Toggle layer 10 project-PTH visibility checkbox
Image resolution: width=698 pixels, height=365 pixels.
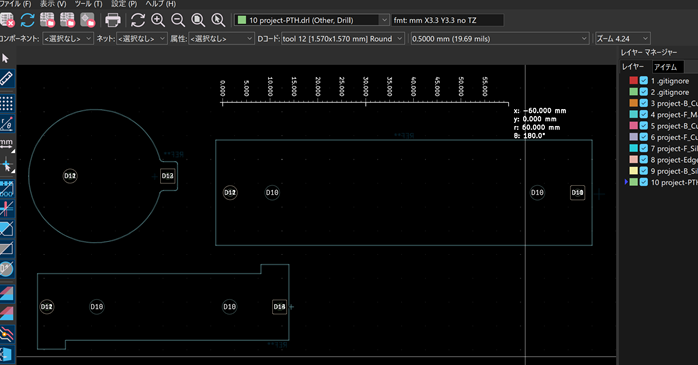pyautogui.click(x=644, y=182)
